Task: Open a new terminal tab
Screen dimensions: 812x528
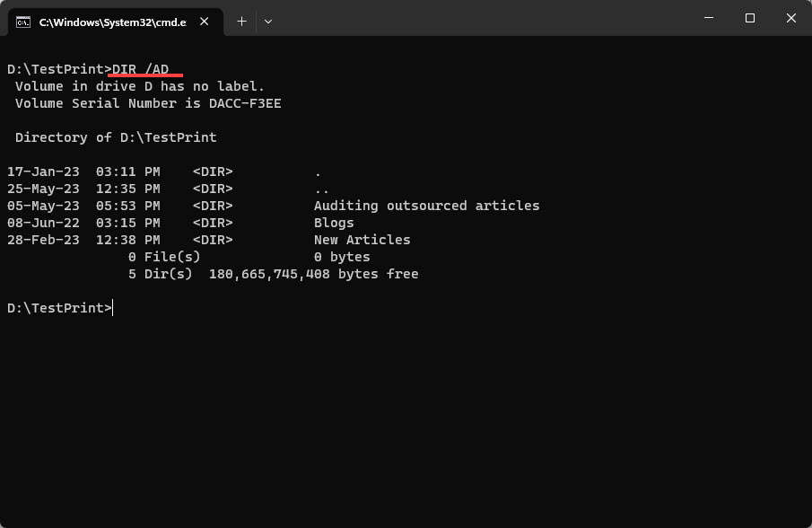Action: click(x=241, y=21)
